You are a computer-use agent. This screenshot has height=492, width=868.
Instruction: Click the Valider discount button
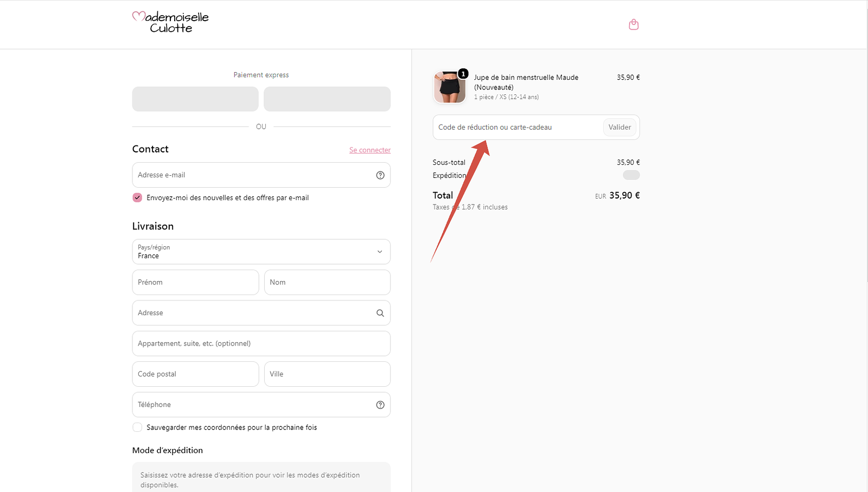(620, 127)
